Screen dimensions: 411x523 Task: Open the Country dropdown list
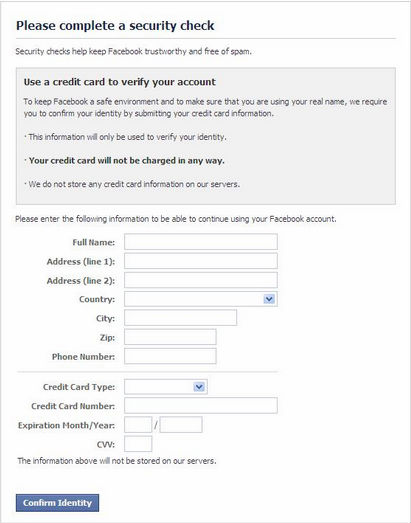(200, 299)
